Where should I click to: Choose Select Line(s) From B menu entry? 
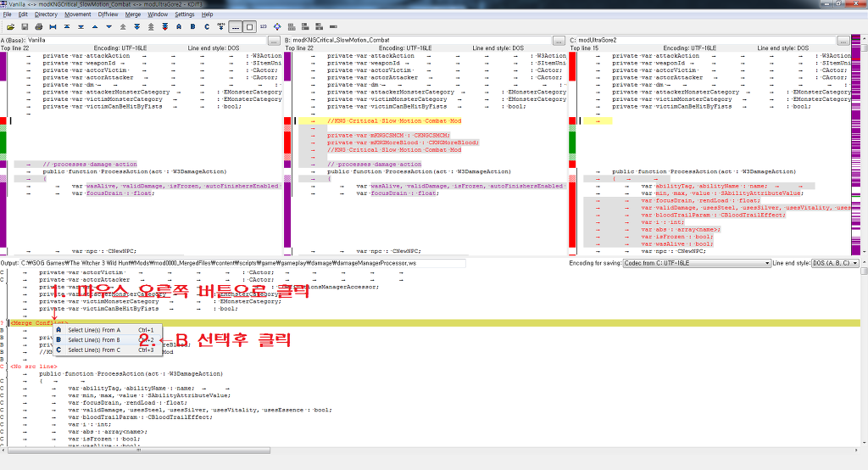[x=94, y=340]
